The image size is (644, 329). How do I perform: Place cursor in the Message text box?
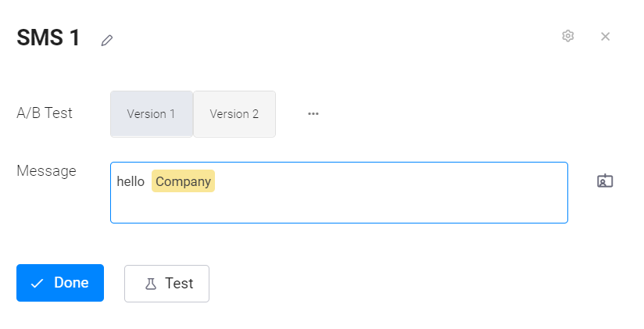point(339,193)
